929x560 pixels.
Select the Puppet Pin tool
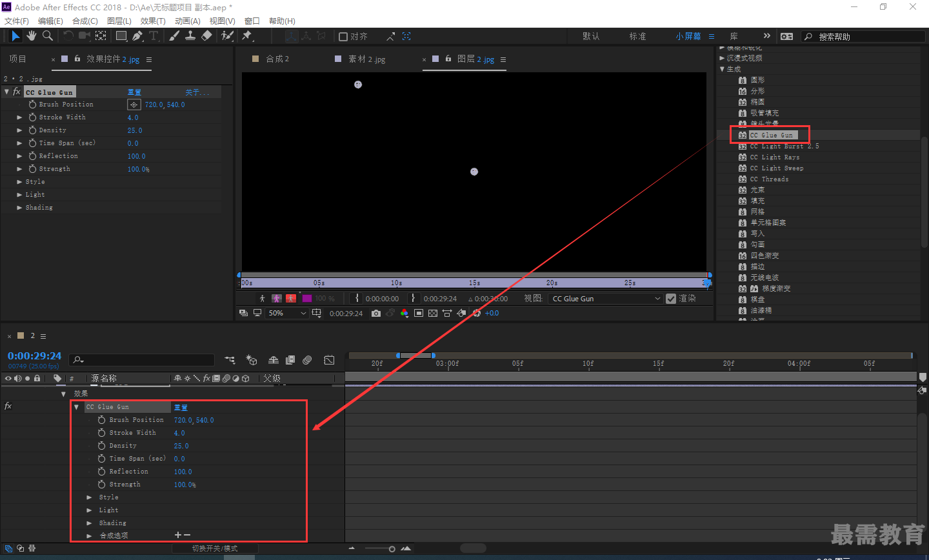click(x=247, y=36)
